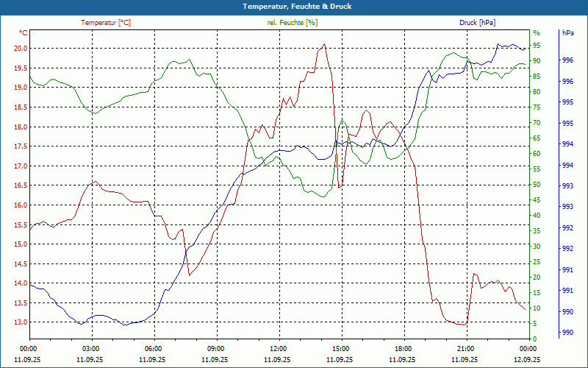The width and height of the screenshot is (588, 368).
Task: Click the 13,5 temperature axis value
Action: click(x=21, y=302)
